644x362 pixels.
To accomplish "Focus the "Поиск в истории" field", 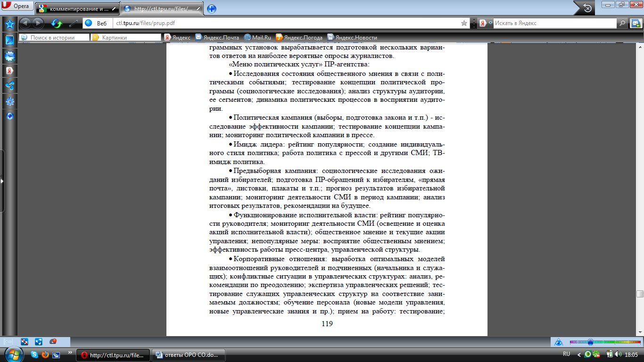I will pos(54,37).
